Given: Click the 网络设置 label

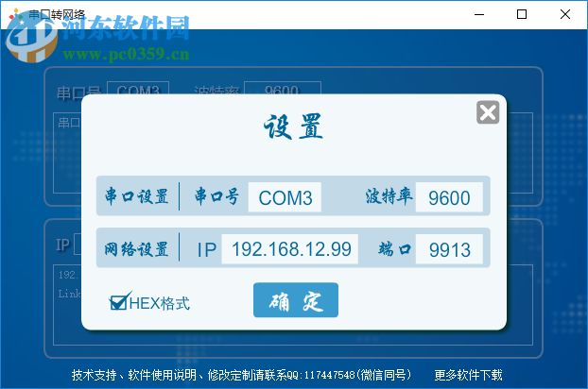Looking at the screenshot, I should point(136,249).
